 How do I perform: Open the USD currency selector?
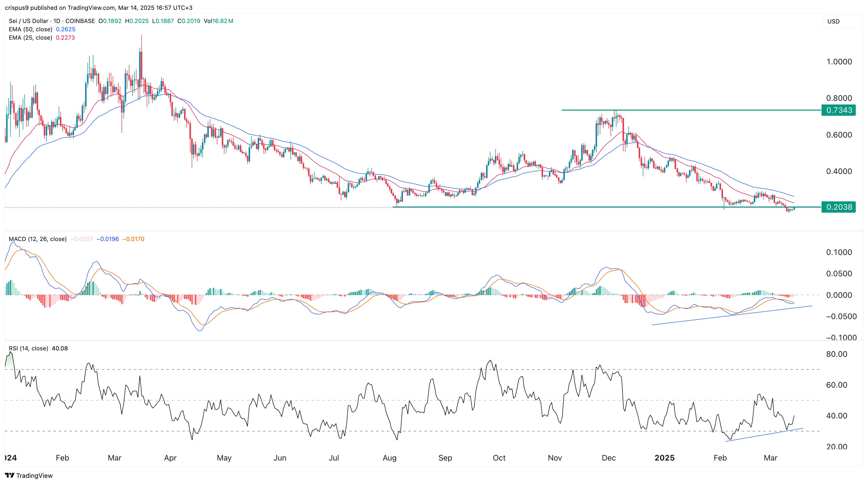tap(842, 21)
